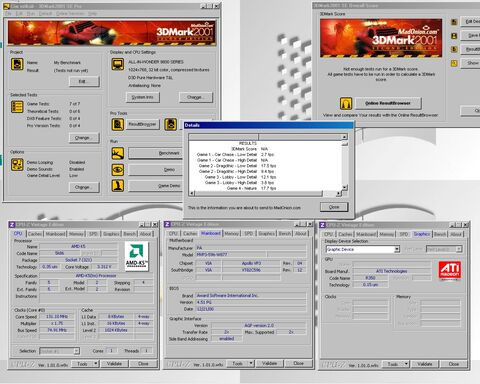The width and height of the screenshot is (480, 384).
Task: Click the Details horizontal scroll-right arrow
Action: 338,193
